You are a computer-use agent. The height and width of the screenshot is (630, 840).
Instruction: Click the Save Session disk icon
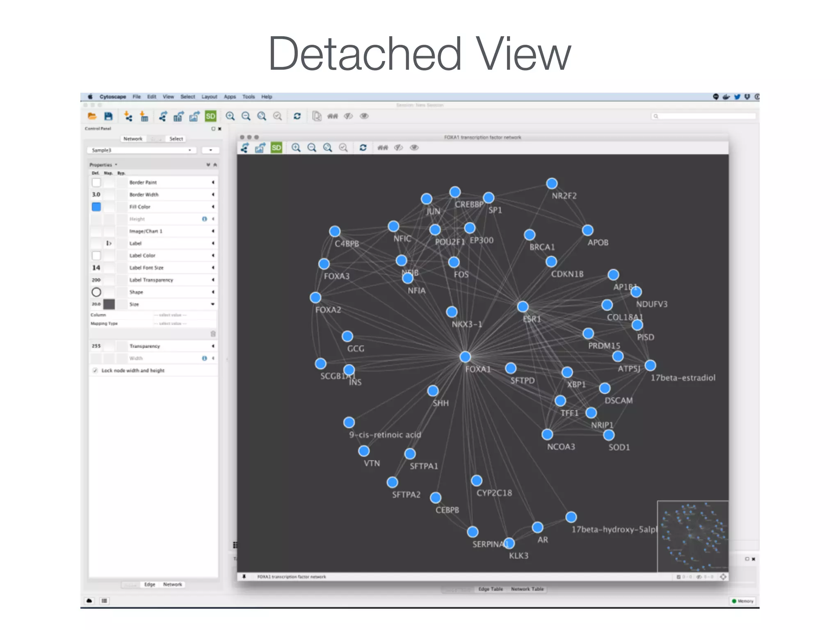coord(108,116)
